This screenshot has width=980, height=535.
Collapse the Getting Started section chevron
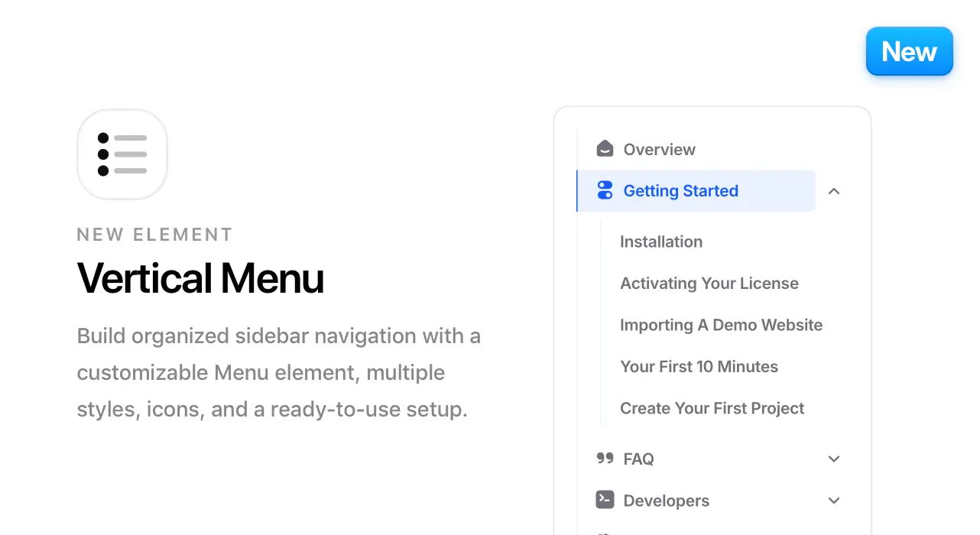point(834,191)
